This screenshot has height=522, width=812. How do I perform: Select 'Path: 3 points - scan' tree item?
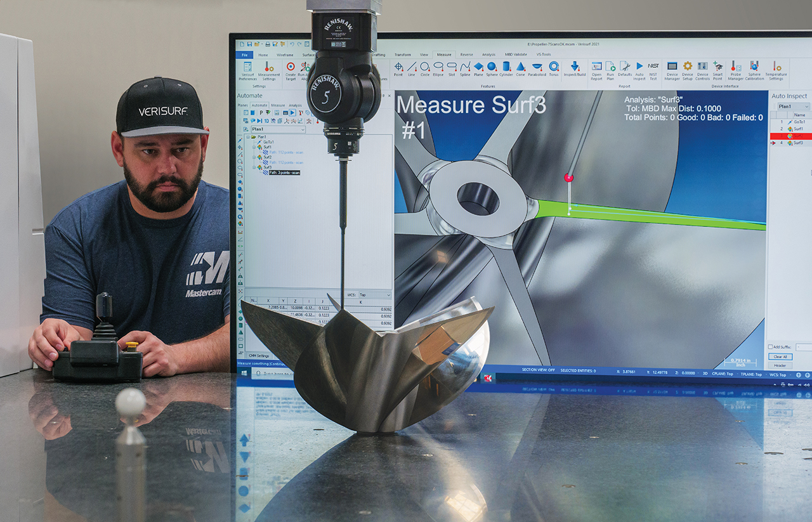pyautogui.click(x=284, y=173)
